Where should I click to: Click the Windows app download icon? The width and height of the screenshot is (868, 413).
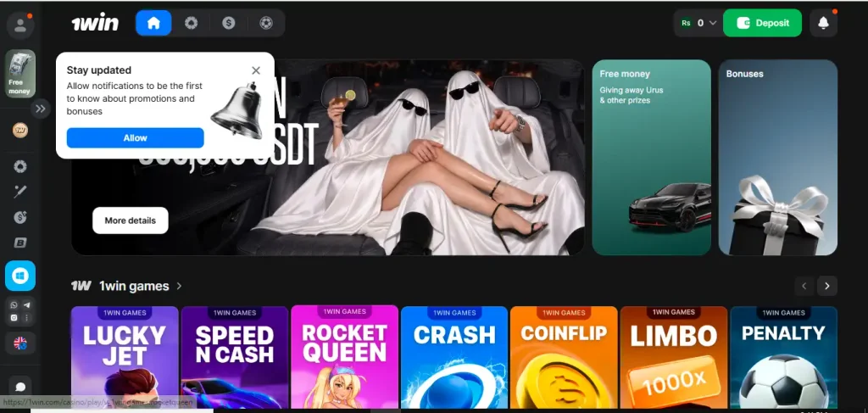(x=20, y=276)
